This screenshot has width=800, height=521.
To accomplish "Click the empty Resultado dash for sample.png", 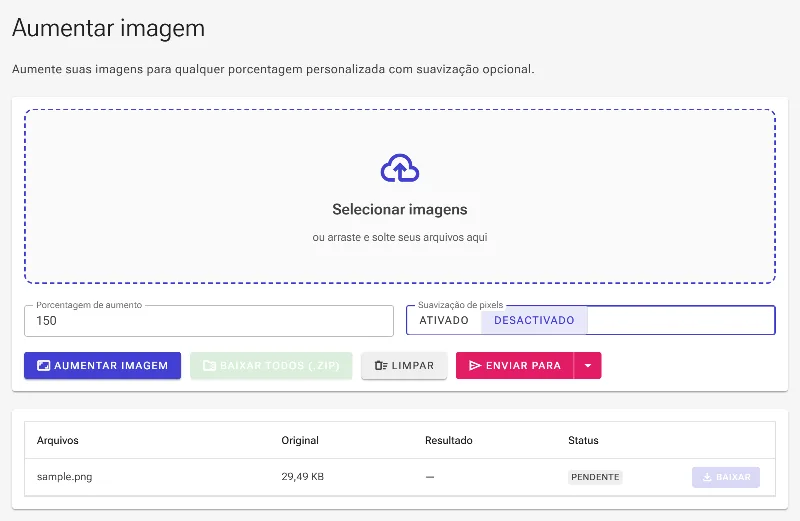I will click(430, 477).
